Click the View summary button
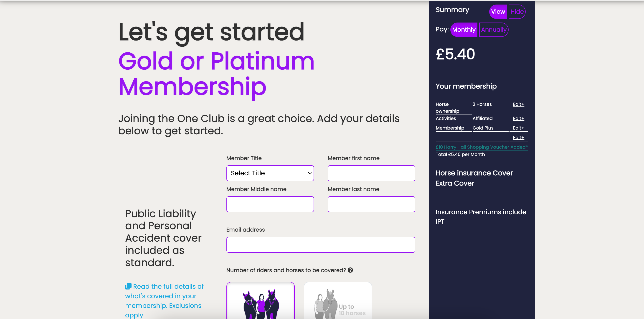644x319 pixels. (498, 12)
